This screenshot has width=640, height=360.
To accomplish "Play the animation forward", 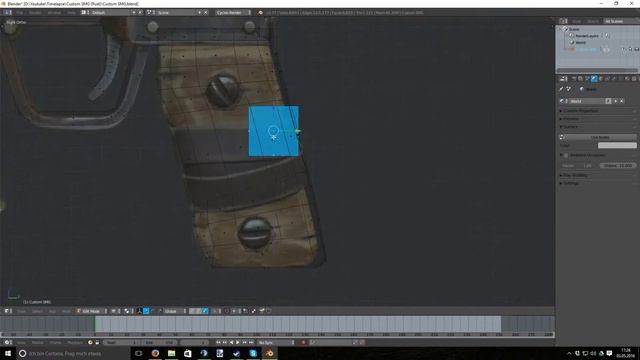I will [x=238, y=342].
